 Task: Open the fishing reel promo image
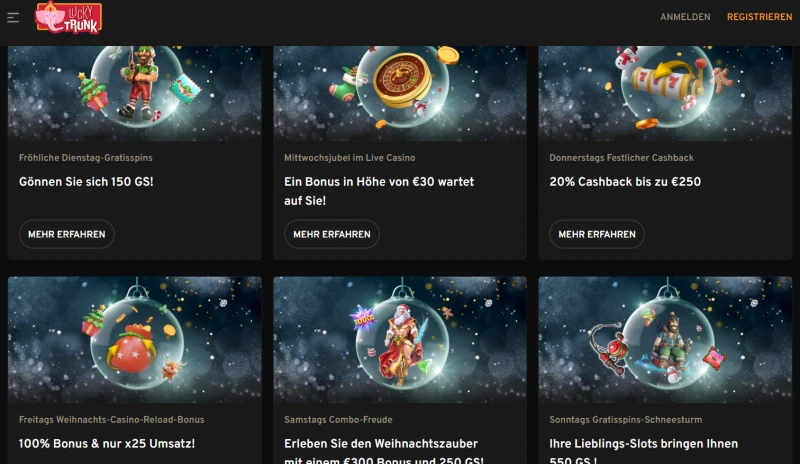click(x=665, y=340)
